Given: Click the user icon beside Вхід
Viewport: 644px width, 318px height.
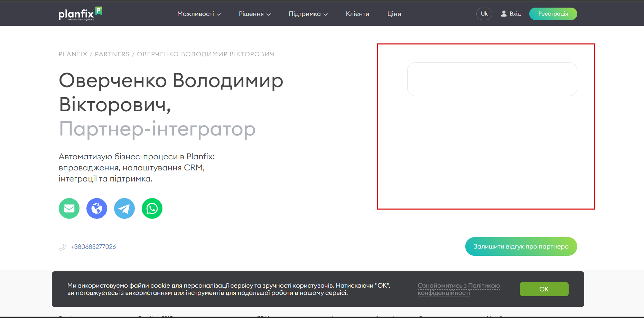Looking at the screenshot, I should [504, 14].
